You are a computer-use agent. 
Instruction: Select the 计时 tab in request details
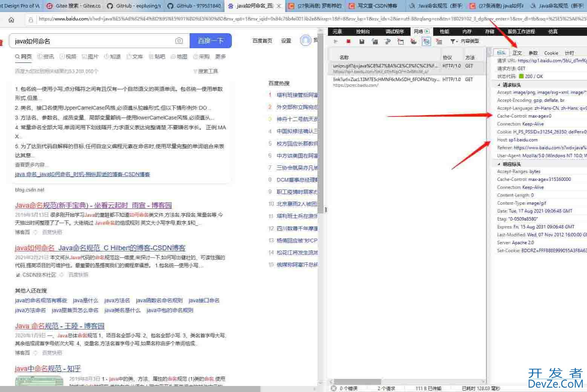[569, 53]
